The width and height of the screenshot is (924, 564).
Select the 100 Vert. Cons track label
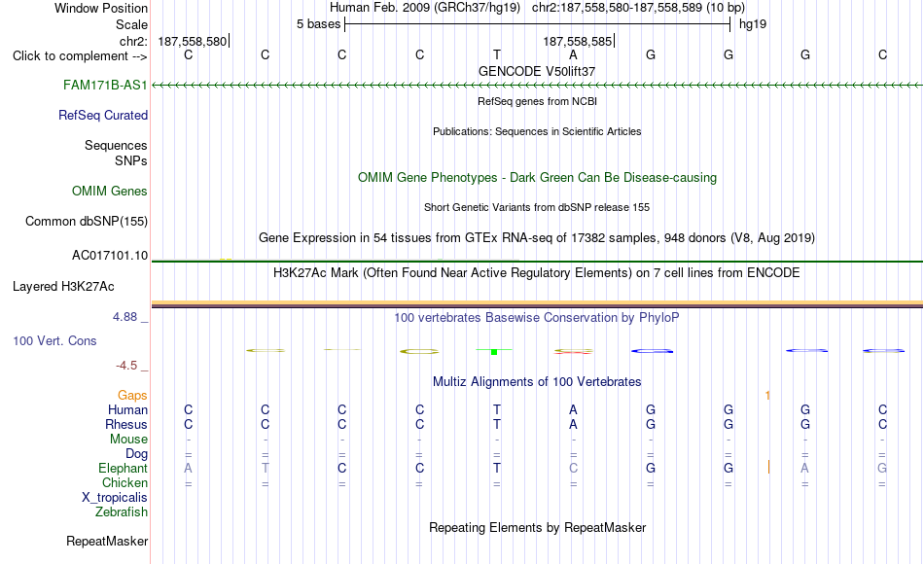(x=54, y=340)
